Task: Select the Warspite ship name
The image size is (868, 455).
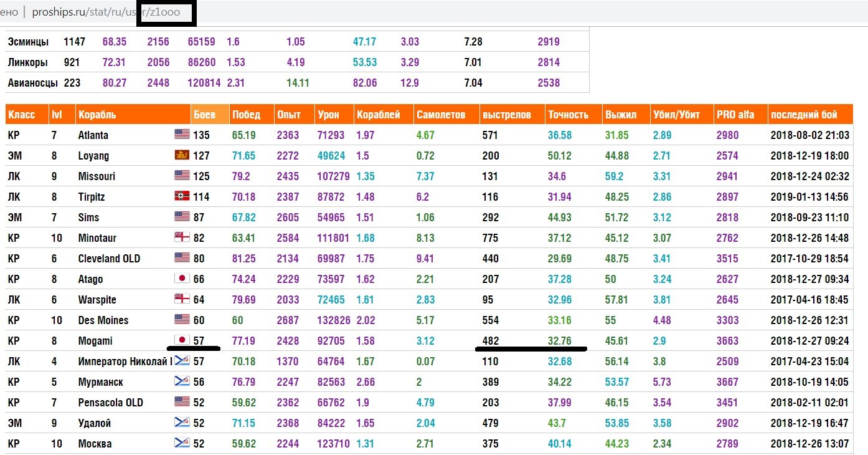Action: (x=97, y=300)
